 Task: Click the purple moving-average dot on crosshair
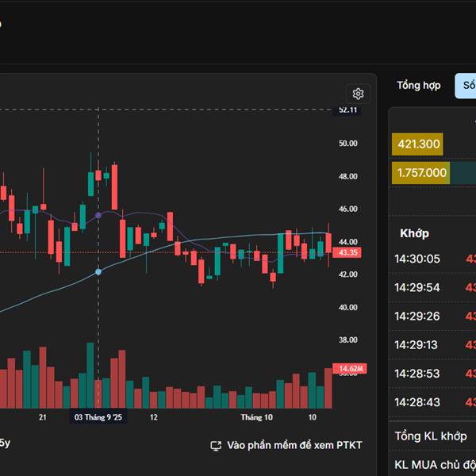pos(98,215)
